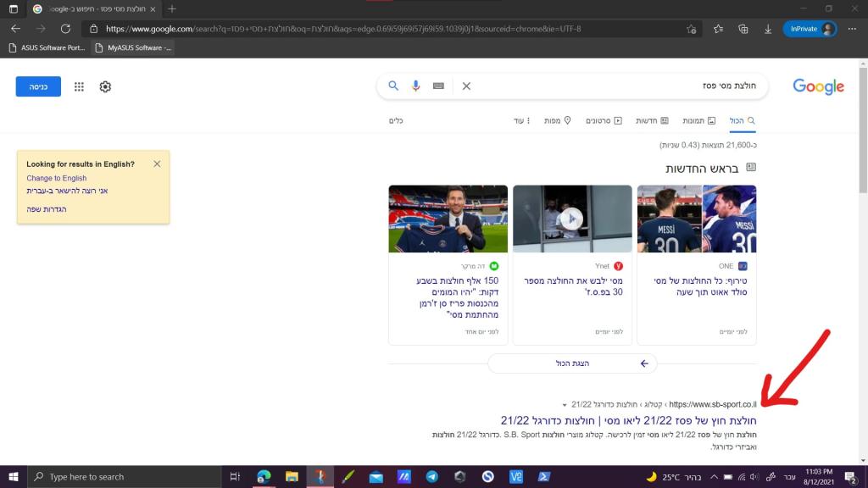
Task: Expand the עוד more menu
Action: [x=521, y=120]
